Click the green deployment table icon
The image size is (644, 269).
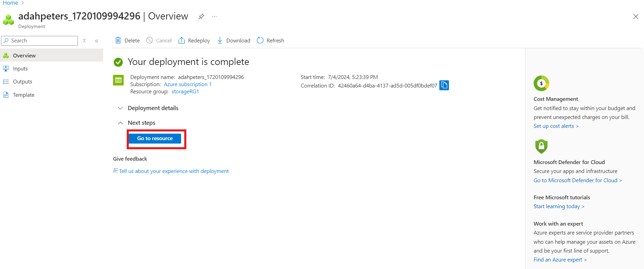118,80
